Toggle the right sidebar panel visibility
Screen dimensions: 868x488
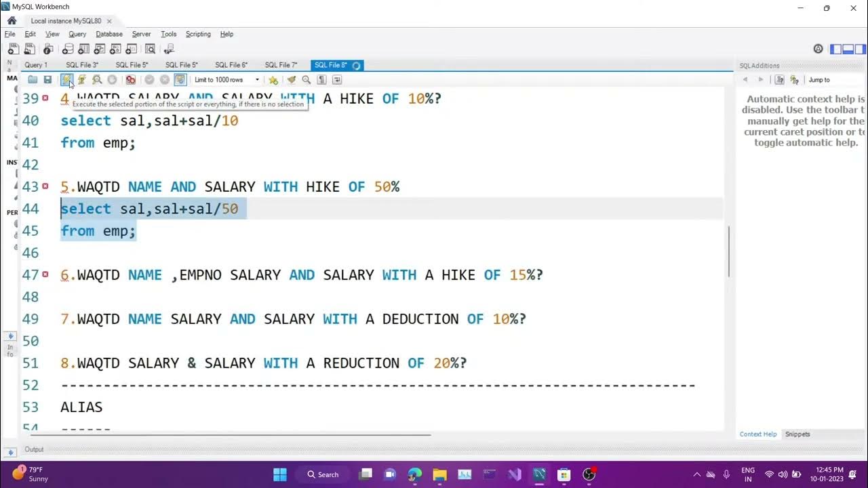861,49
